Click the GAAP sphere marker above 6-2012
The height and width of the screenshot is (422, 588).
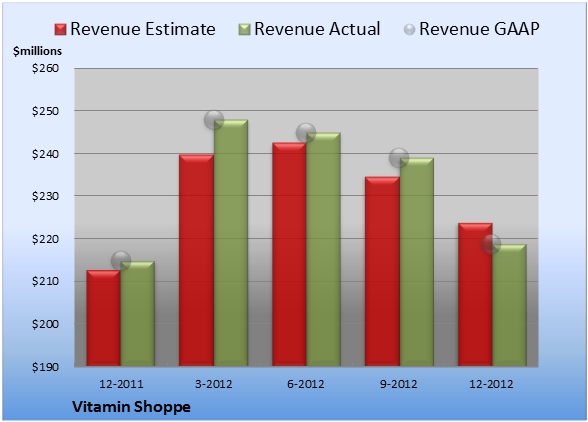pyautogui.click(x=306, y=132)
